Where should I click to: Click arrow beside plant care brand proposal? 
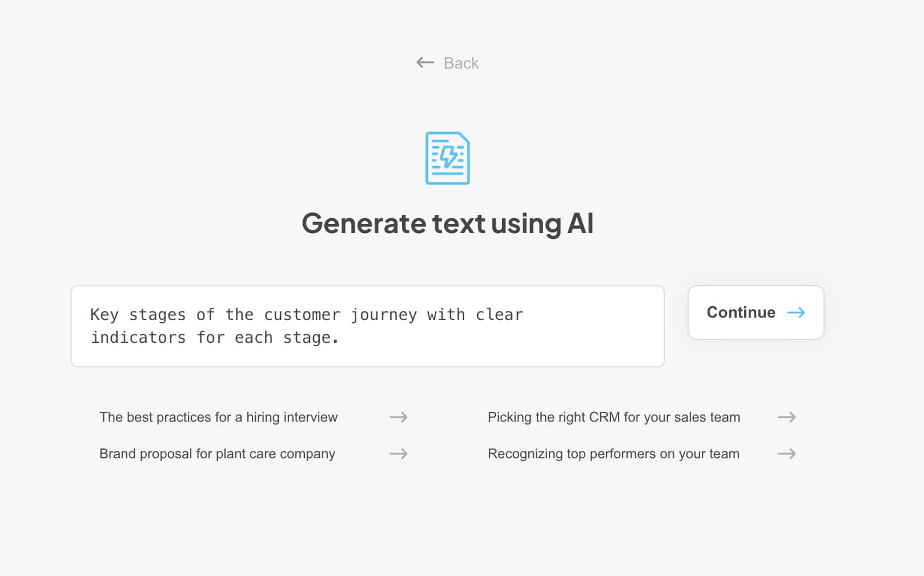pos(399,454)
